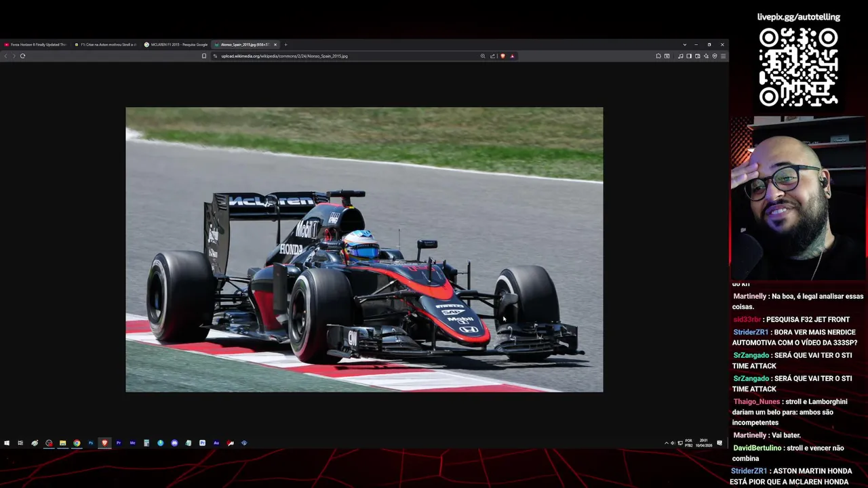Bookmark this page with the bookmark icon
This screenshot has height=488, width=868.
pos(204,56)
